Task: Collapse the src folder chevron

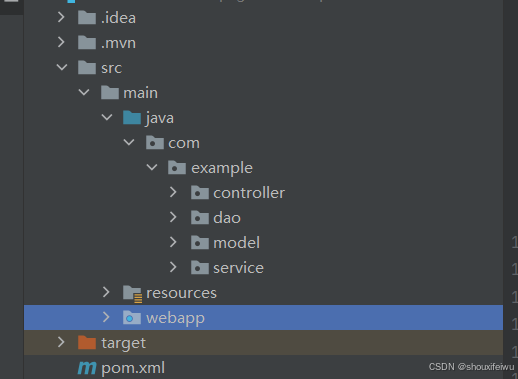Action: [62, 68]
